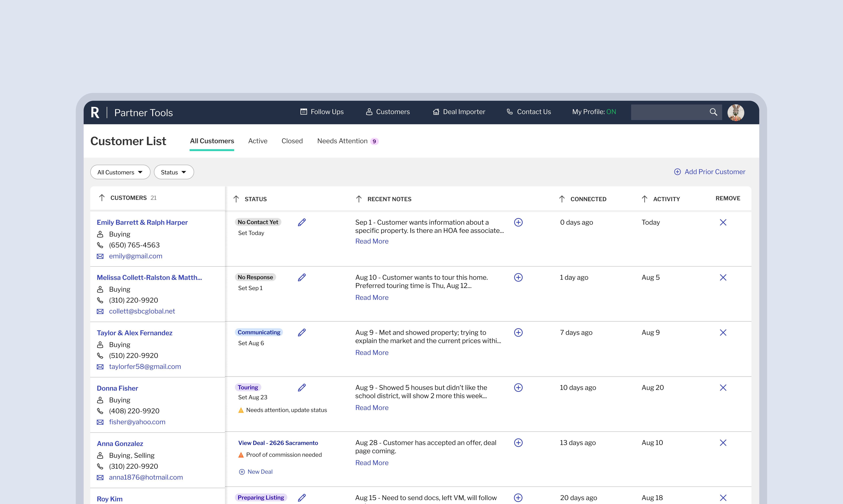Image resolution: width=843 pixels, height=504 pixels.
Task: Open the Deal Importer page
Action: [x=459, y=112]
